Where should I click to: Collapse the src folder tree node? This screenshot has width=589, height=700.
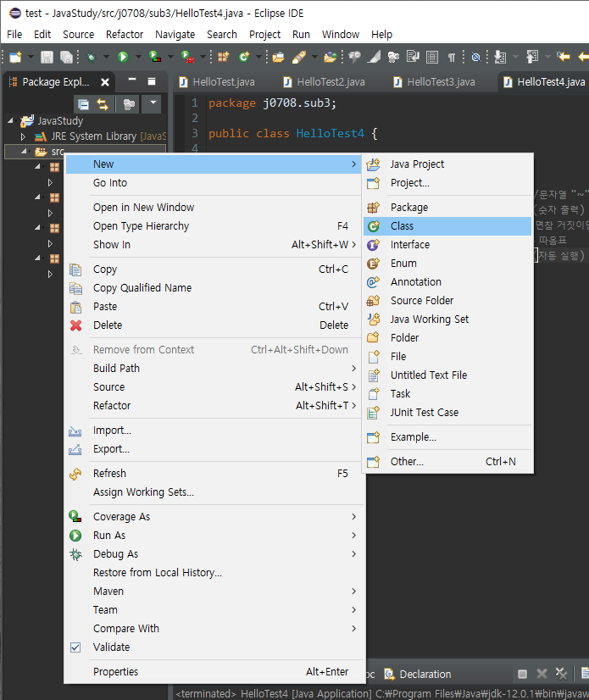pos(23,152)
